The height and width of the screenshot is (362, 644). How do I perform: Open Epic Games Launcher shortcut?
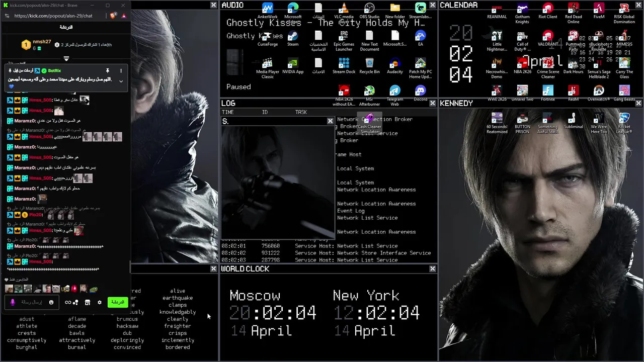tap(344, 41)
